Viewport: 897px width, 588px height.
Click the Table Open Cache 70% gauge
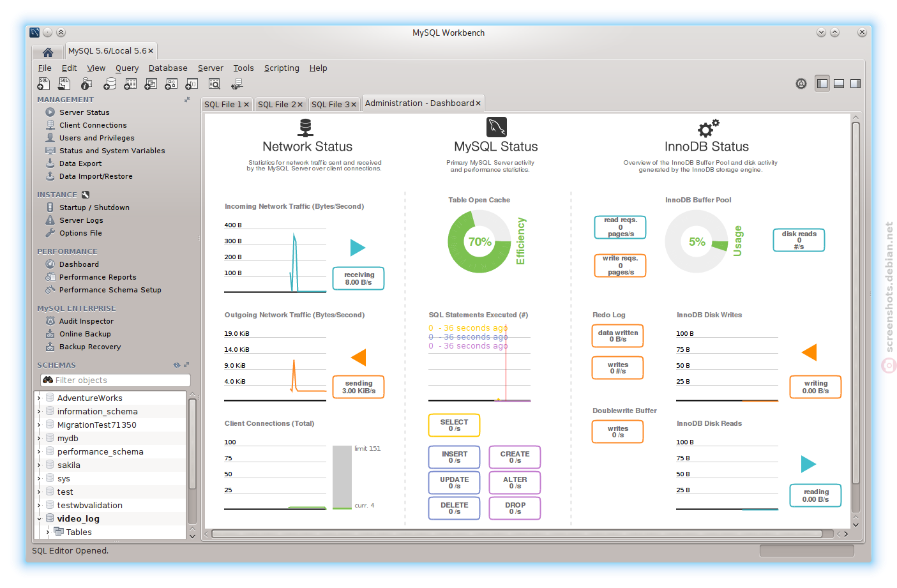[x=479, y=241]
